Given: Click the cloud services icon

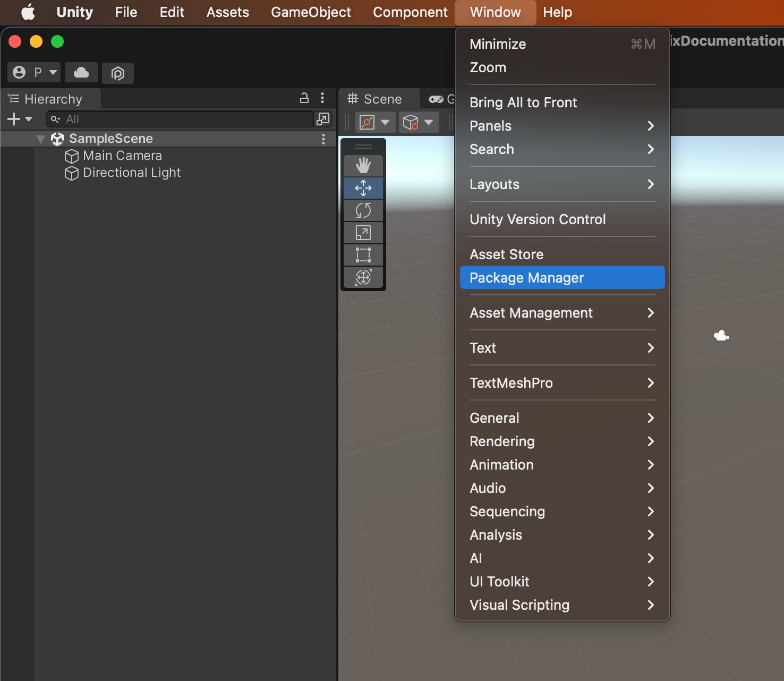Looking at the screenshot, I should tap(81, 72).
